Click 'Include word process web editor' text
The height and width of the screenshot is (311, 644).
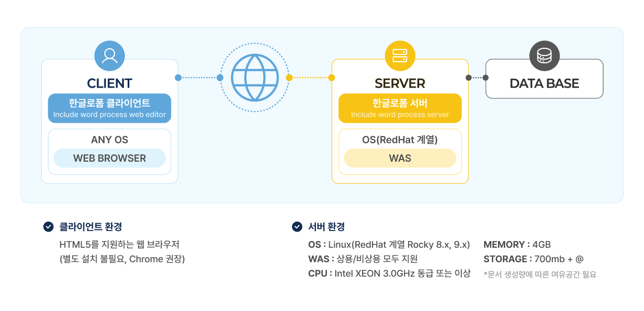pos(110,114)
